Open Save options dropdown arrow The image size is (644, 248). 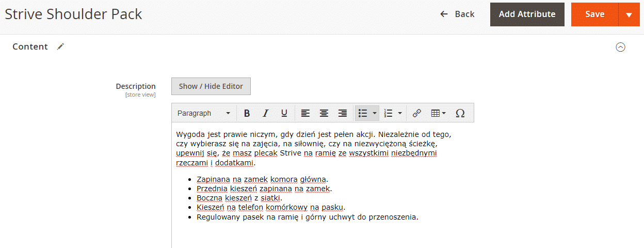[629, 14]
